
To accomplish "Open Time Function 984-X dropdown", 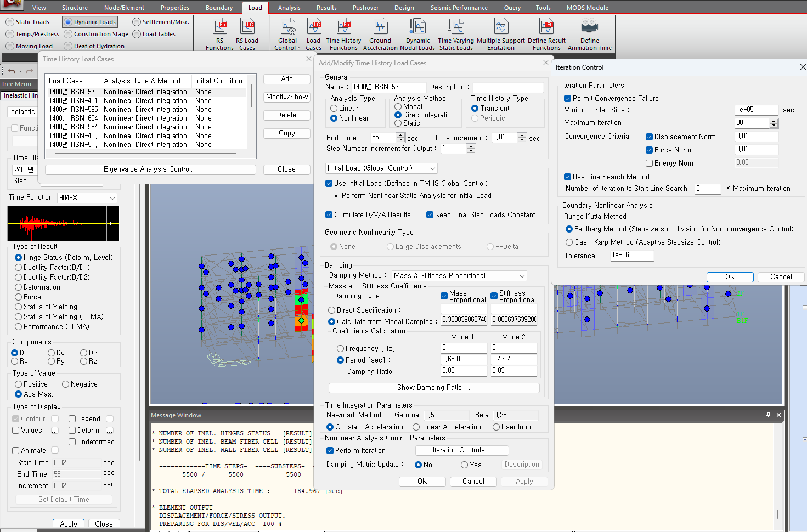I will 87,197.
